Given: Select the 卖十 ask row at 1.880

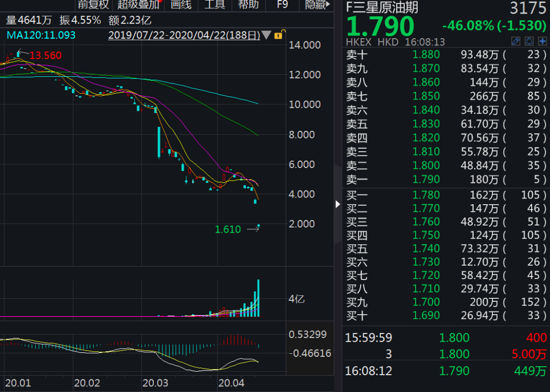Looking at the screenshot, I should tap(446, 54).
